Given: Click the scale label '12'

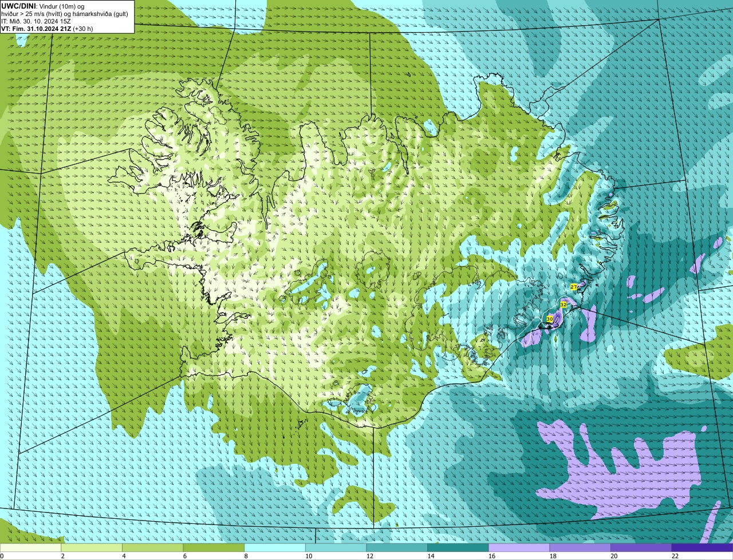Looking at the screenshot, I should (369, 556).
